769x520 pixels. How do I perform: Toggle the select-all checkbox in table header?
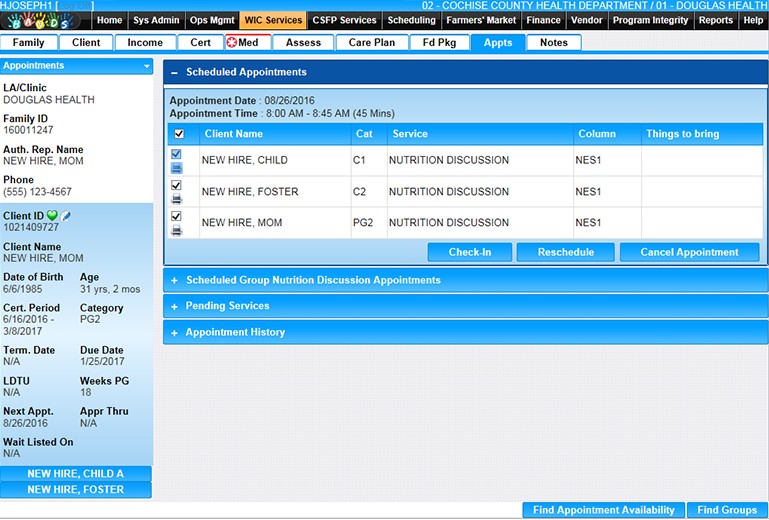tap(179, 134)
